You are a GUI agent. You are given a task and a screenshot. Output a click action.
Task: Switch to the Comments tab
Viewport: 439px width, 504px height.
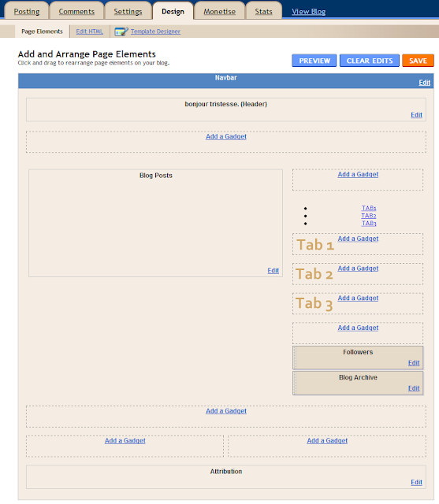pos(76,12)
